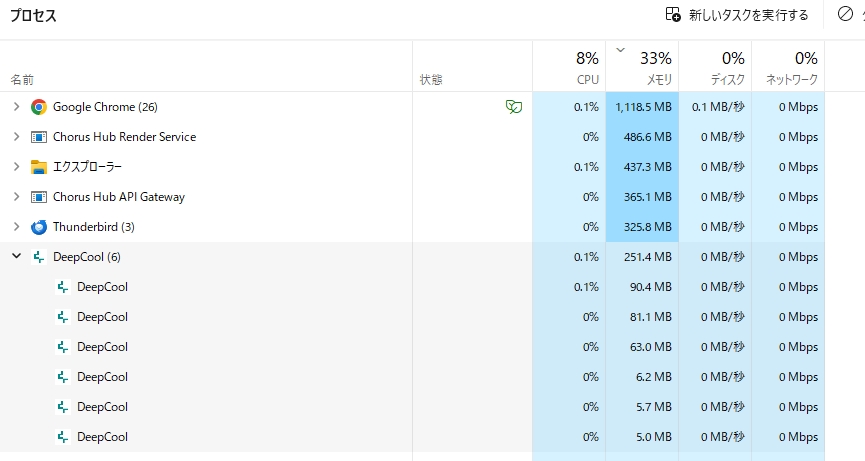Click the Thunderbird application icon
The image size is (865, 461).
tap(39, 227)
